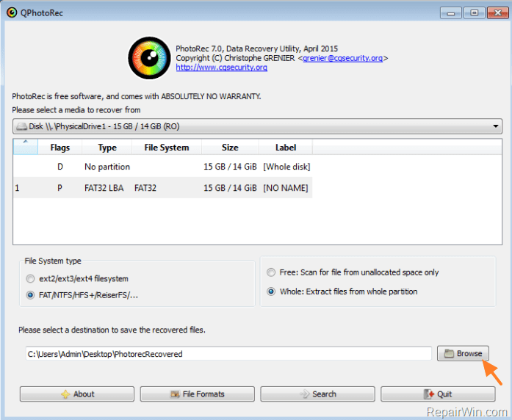Click the QPhotoRec title bar eye icon

click(x=12, y=12)
